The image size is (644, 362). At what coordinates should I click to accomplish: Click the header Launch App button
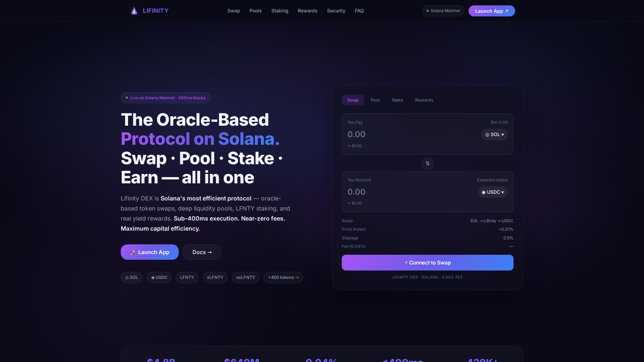click(492, 11)
